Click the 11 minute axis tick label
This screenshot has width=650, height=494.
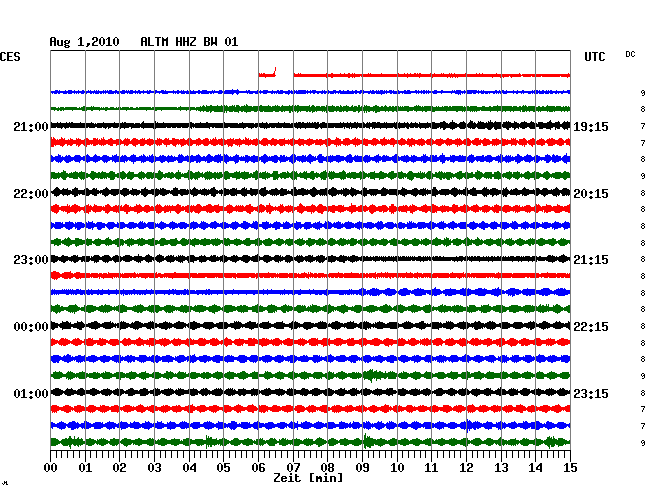[431, 468]
